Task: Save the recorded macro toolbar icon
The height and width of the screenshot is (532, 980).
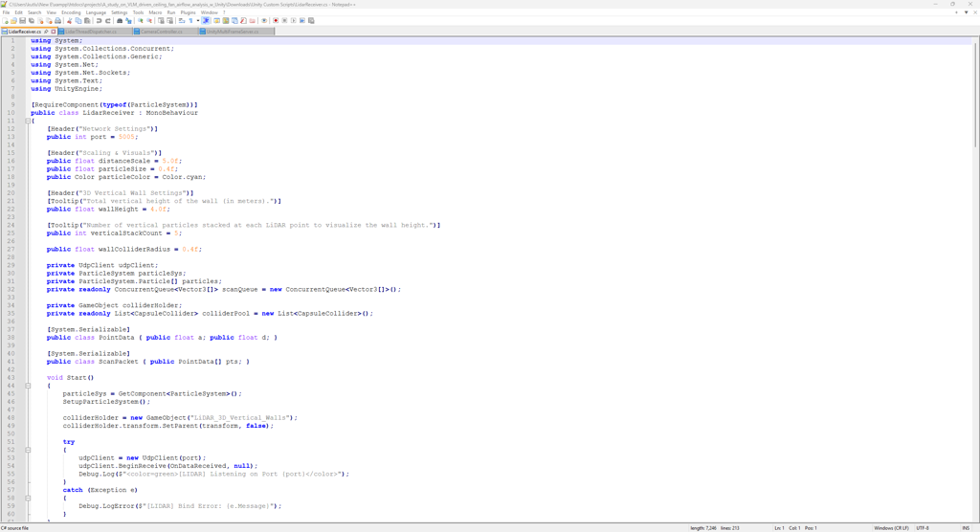Action: click(x=311, y=21)
